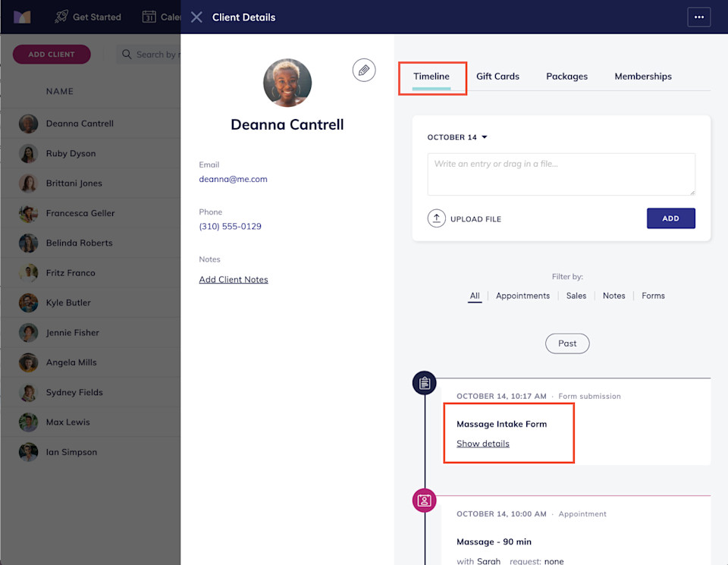This screenshot has height=565, width=728.
Task: Select Deanna Cantrell in client list
Action: [x=90, y=124]
